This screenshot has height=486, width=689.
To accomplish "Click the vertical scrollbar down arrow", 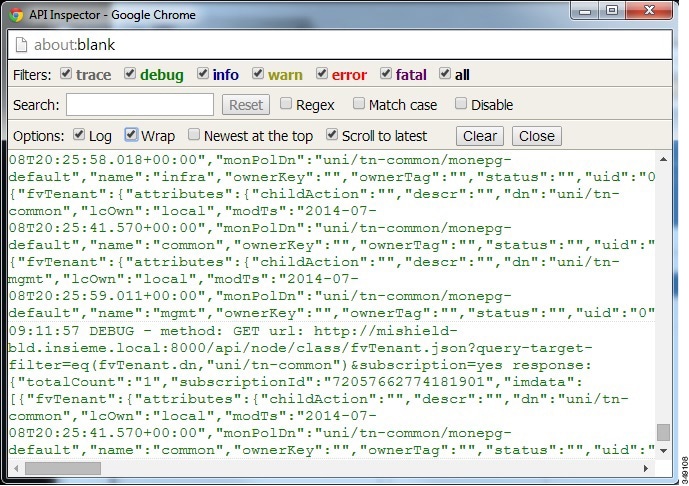I will (664, 451).
